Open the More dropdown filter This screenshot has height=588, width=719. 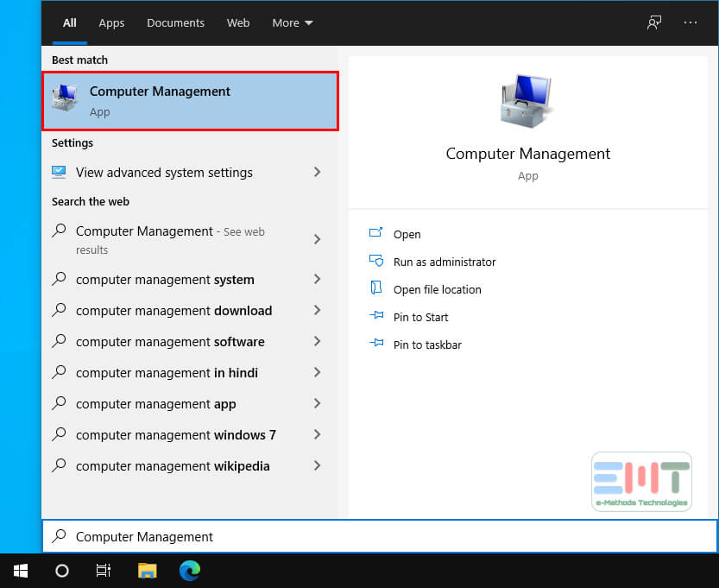pyautogui.click(x=293, y=22)
